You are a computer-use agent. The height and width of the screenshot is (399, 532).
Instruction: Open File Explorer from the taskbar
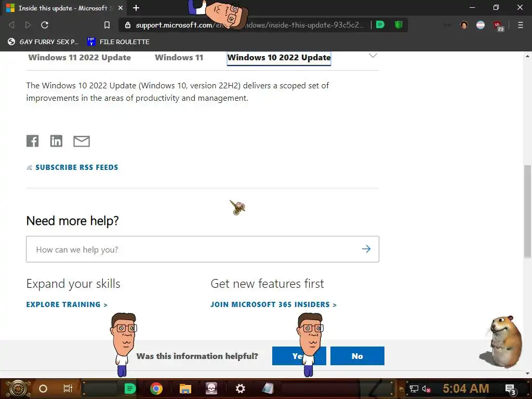[185, 389]
